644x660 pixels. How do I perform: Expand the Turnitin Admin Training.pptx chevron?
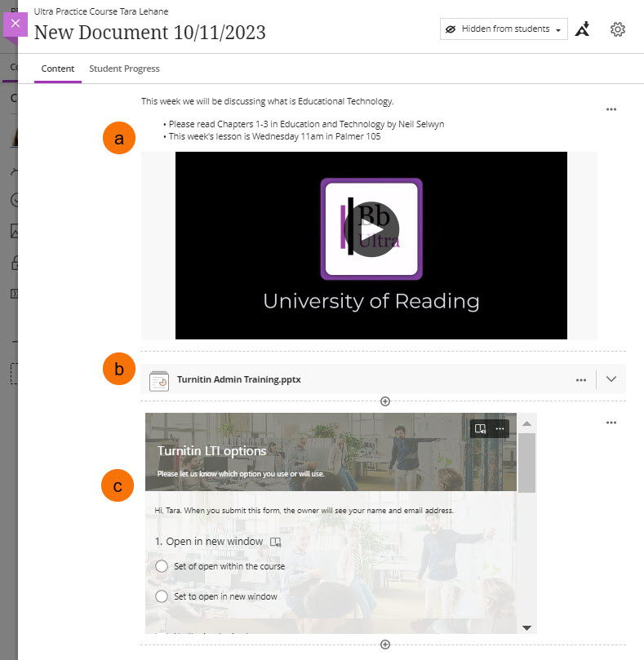tap(611, 380)
